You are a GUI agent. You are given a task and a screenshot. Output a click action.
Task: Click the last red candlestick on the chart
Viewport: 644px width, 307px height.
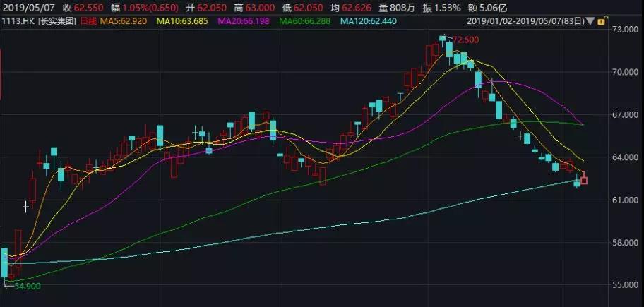[583, 179]
